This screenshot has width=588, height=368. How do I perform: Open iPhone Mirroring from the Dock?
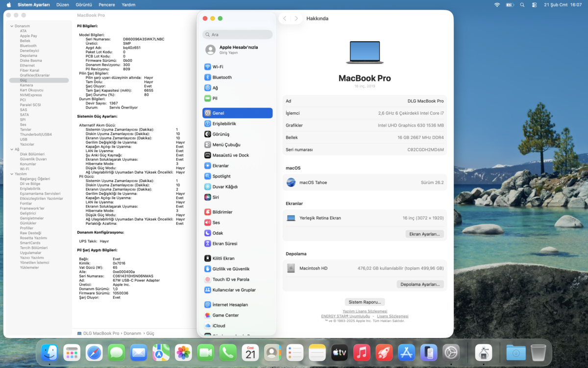(429, 352)
